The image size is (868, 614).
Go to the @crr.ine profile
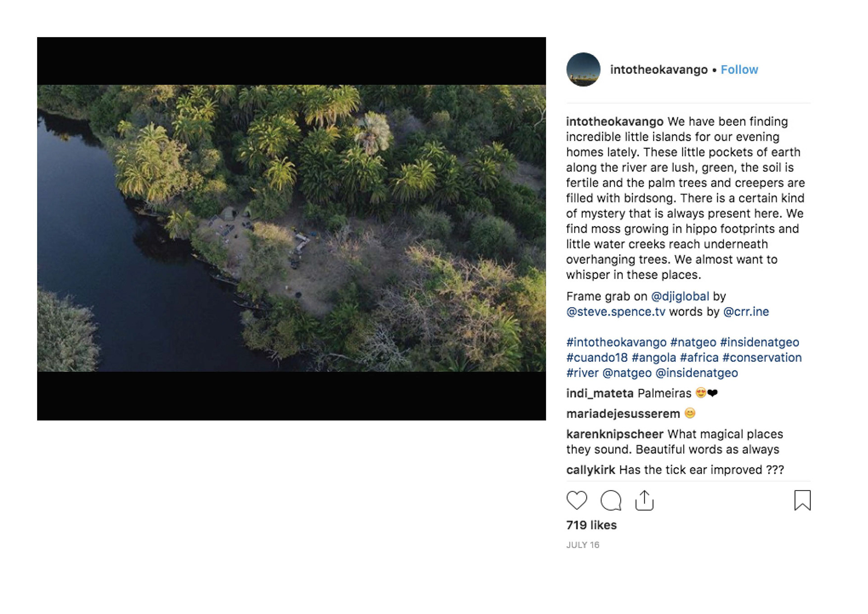(x=746, y=312)
